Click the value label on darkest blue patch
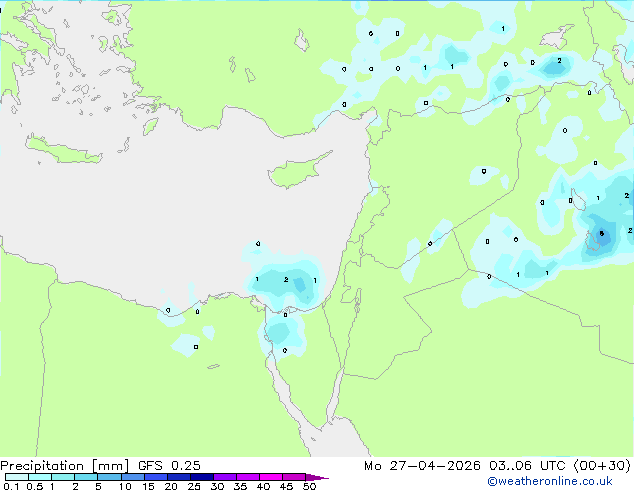This screenshot has height=490, width=634. [602, 233]
